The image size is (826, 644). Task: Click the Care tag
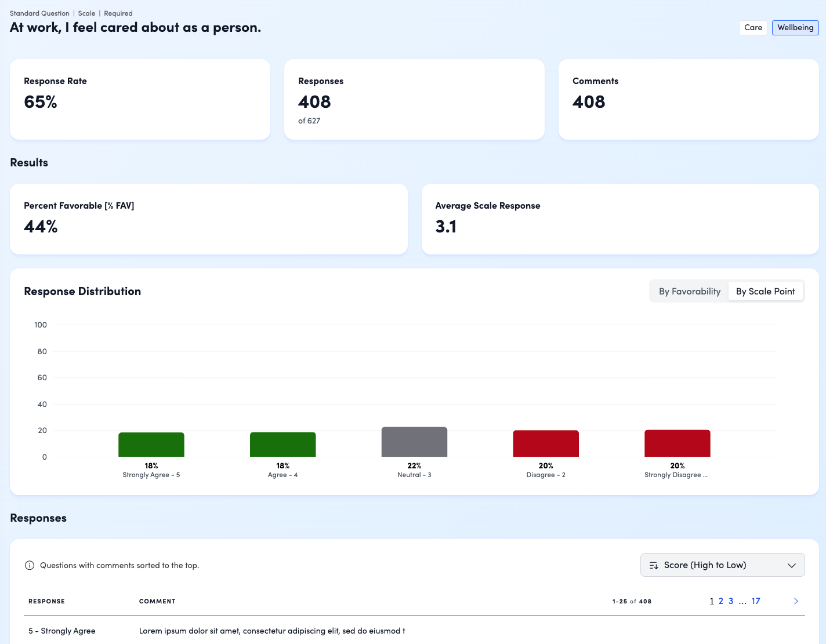pos(753,27)
